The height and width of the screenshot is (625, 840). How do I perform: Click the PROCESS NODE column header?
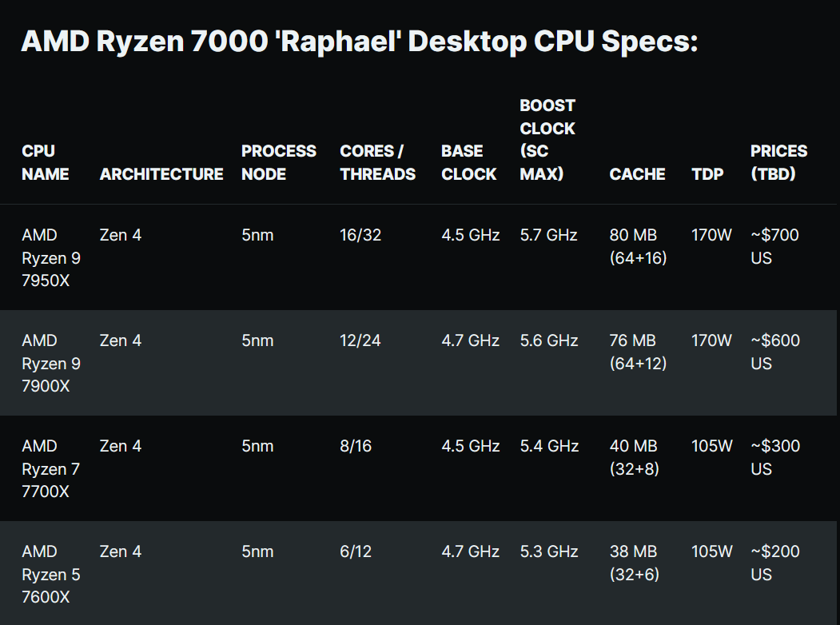coord(279,162)
